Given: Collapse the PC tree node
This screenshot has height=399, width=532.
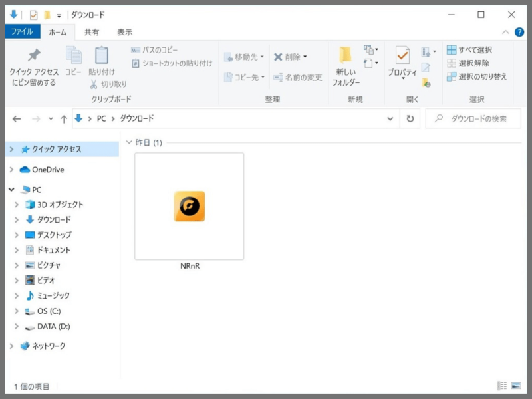Looking at the screenshot, I should click(11, 190).
